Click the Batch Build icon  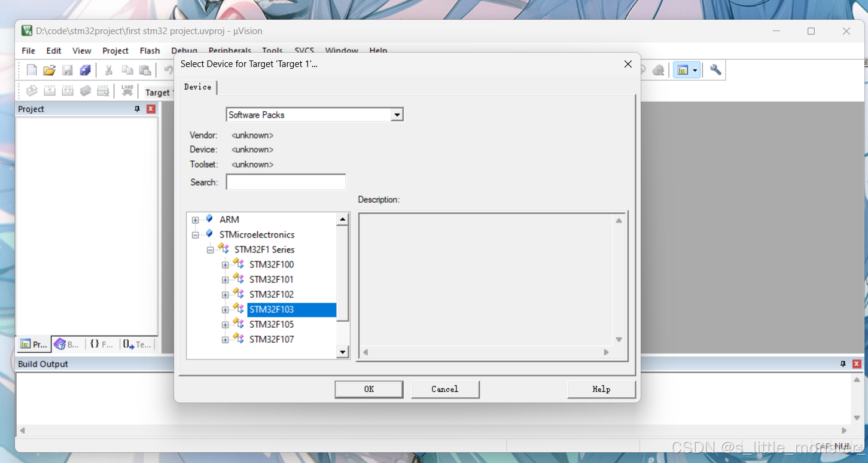click(86, 91)
